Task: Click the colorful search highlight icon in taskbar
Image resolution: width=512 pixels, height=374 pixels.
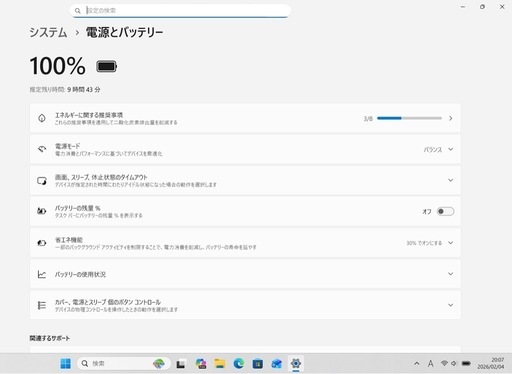Action: click(159, 364)
